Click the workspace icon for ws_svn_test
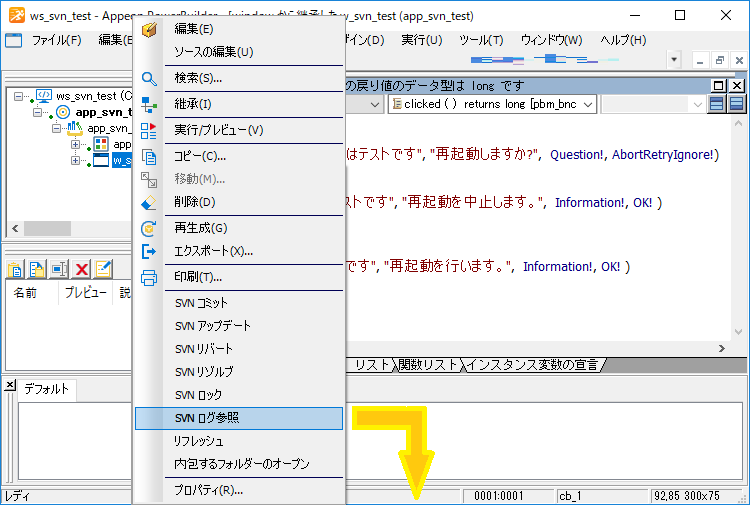The width and height of the screenshot is (750, 505). pos(44,96)
